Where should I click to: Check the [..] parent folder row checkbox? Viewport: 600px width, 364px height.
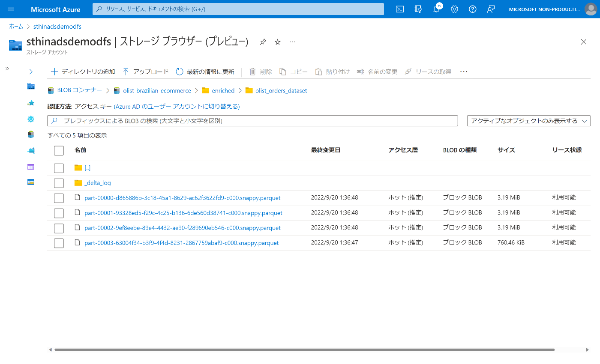point(59,168)
